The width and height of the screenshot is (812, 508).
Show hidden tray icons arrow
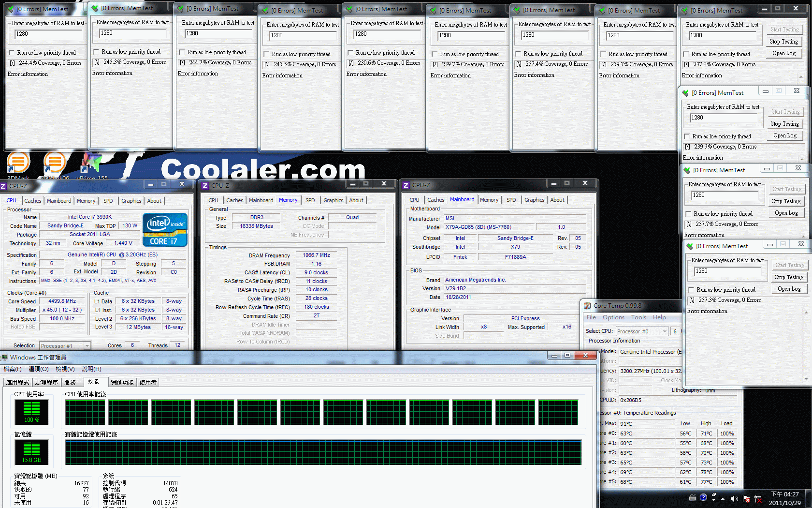[723, 498]
